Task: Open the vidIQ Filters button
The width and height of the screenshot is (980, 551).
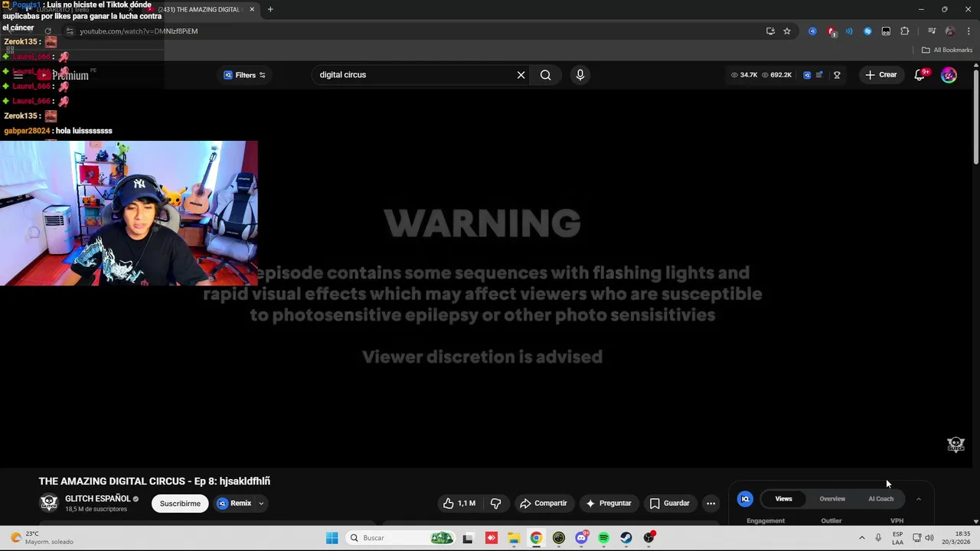Action: 245,75
